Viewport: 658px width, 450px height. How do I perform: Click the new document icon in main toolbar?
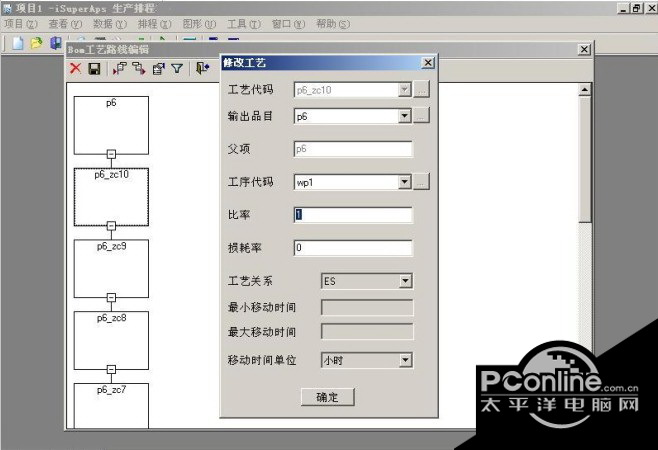(x=18, y=43)
